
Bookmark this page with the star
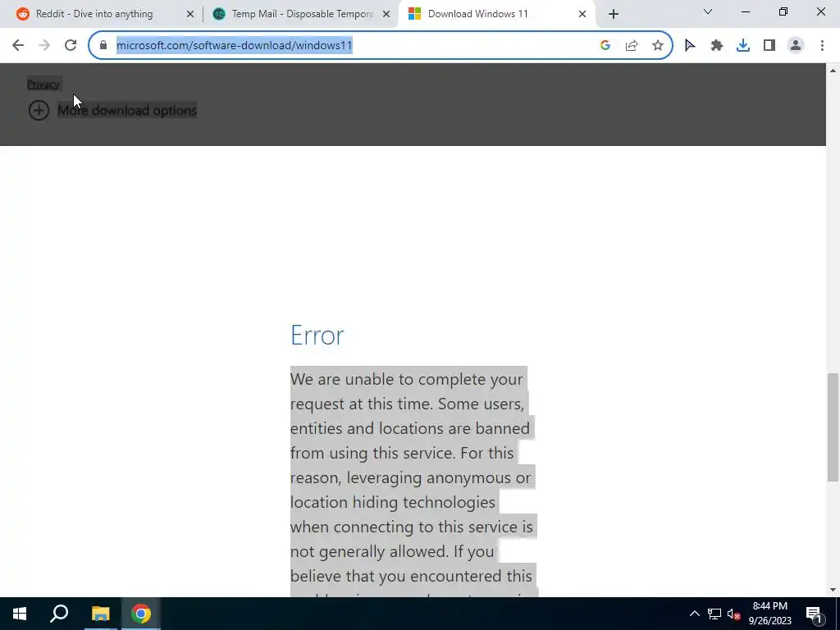click(x=658, y=46)
